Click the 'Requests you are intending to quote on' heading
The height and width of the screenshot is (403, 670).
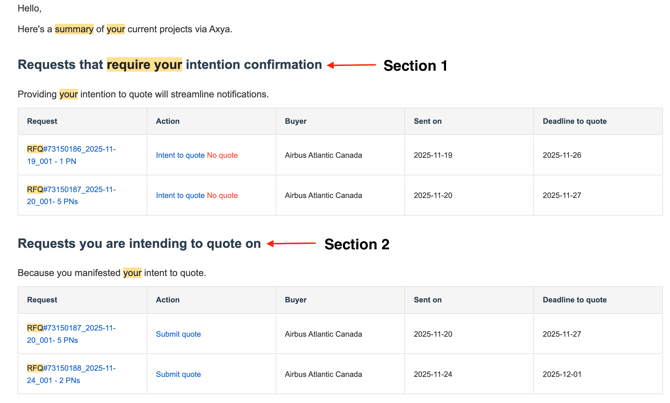pyautogui.click(x=139, y=244)
